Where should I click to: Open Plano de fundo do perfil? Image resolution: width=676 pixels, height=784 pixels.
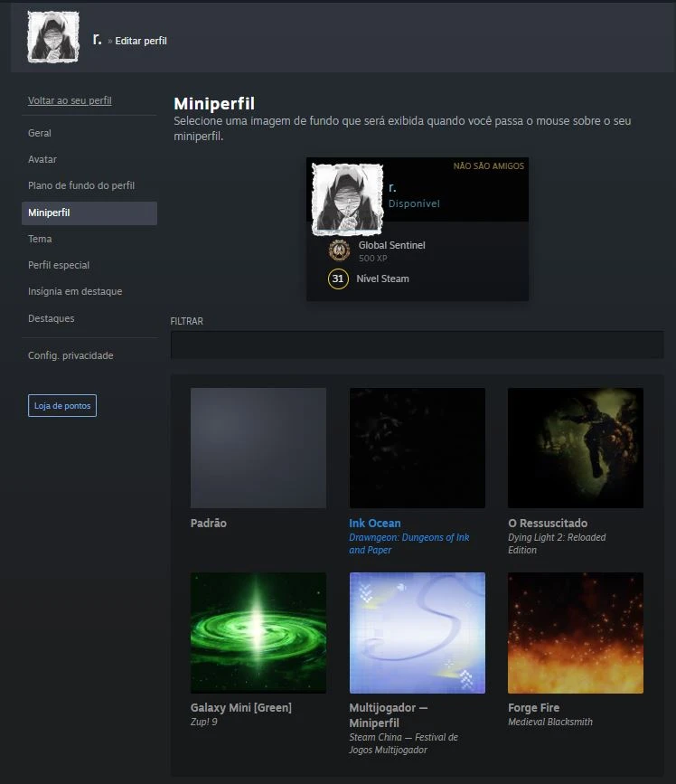[x=81, y=185]
